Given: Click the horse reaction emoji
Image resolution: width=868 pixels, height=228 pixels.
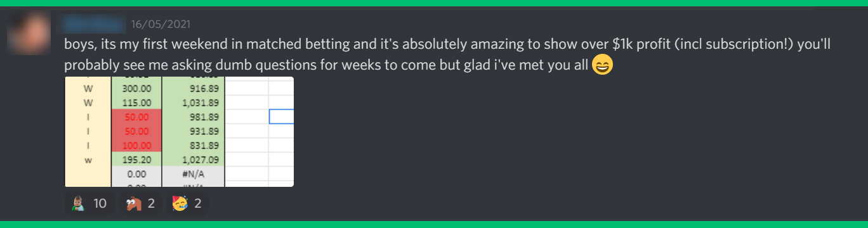Looking at the screenshot, I should coord(133,203).
